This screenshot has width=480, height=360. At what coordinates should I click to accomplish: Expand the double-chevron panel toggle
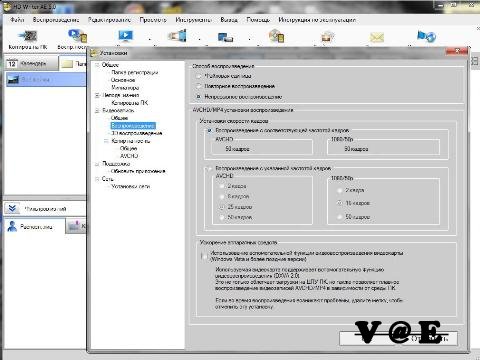(12, 209)
